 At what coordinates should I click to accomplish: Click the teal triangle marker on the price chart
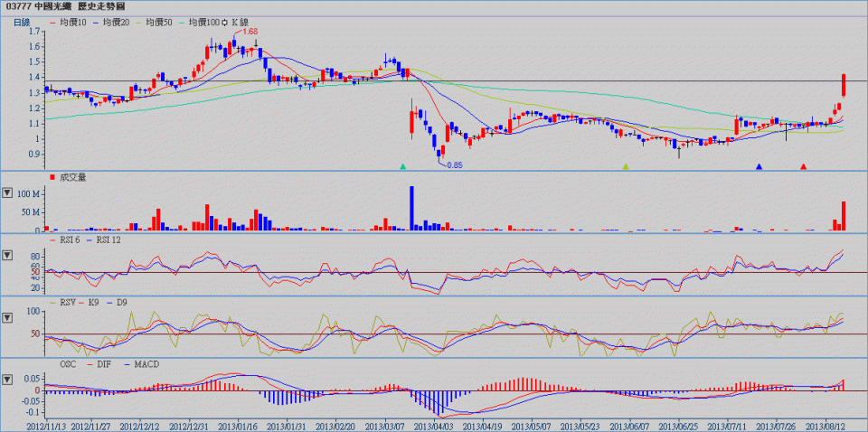pyautogui.click(x=402, y=166)
